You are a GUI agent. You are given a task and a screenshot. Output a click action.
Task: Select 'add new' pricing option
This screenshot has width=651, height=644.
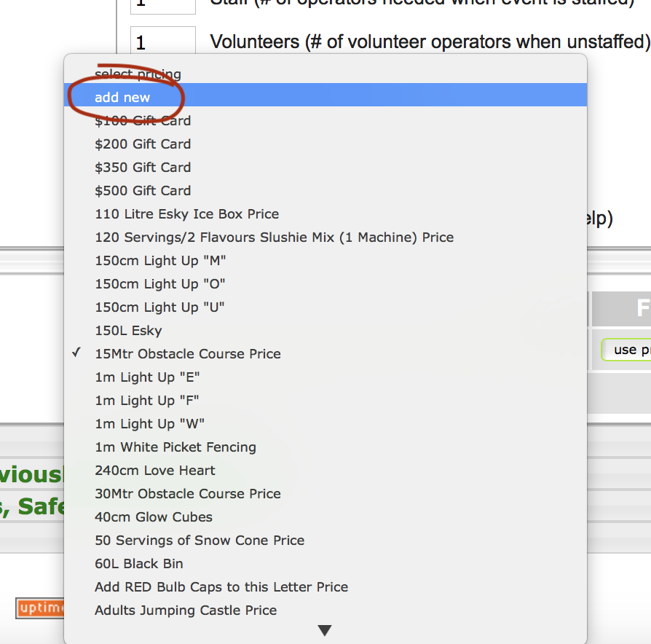pos(122,98)
